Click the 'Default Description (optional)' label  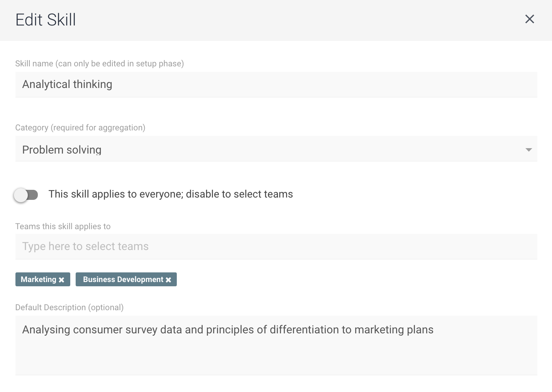point(69,308)
